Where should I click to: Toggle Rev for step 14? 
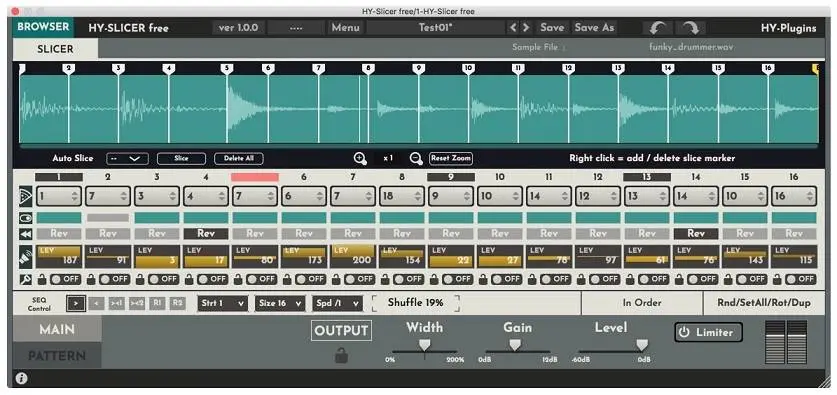coord(696,234)
